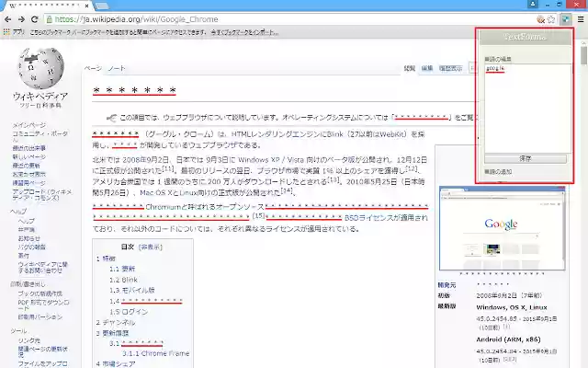Switch to the ページ tab
The height and width of the screenshot is (368, 588).
coord(93,68)
